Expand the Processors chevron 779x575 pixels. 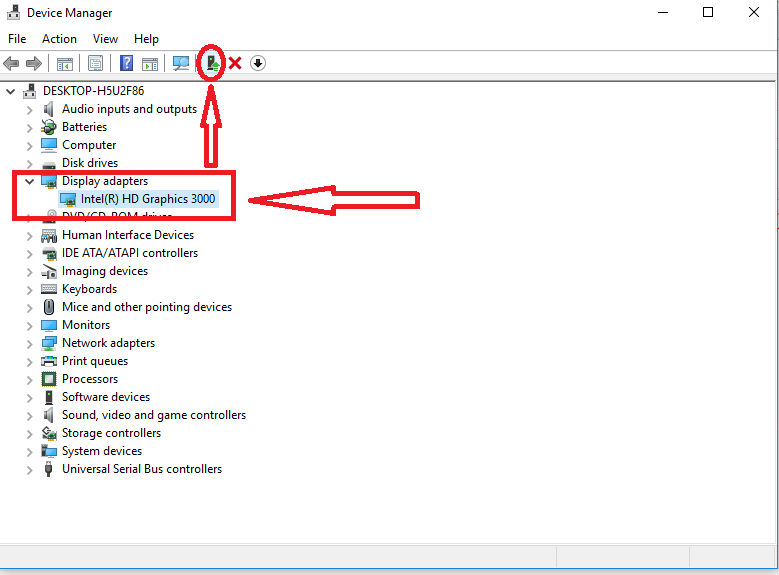pos(29,380)
